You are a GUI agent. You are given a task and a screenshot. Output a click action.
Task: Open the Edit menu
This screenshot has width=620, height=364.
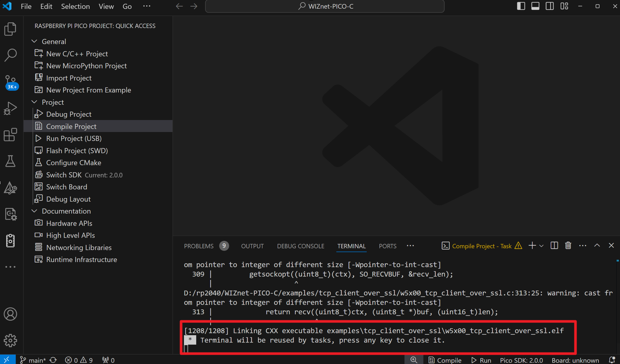(x=46, y=6)
